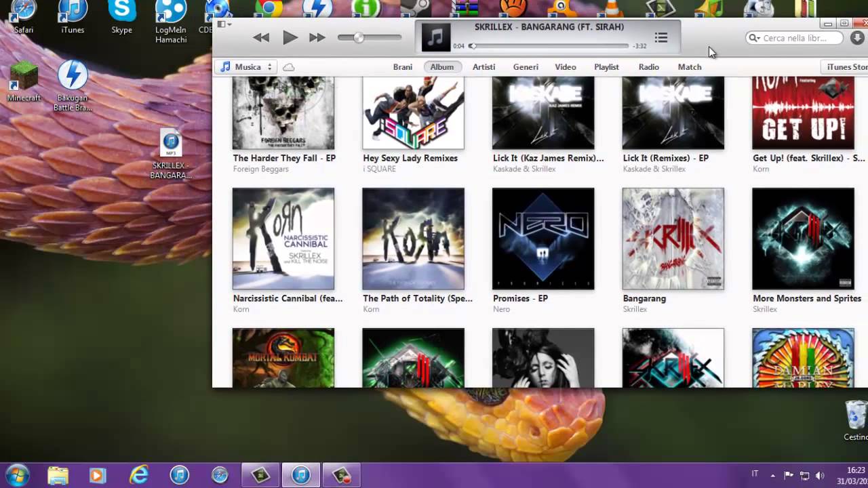Launch Internet Explorer from the taskbar
868x488 pixels.
[x=138, y=475]
